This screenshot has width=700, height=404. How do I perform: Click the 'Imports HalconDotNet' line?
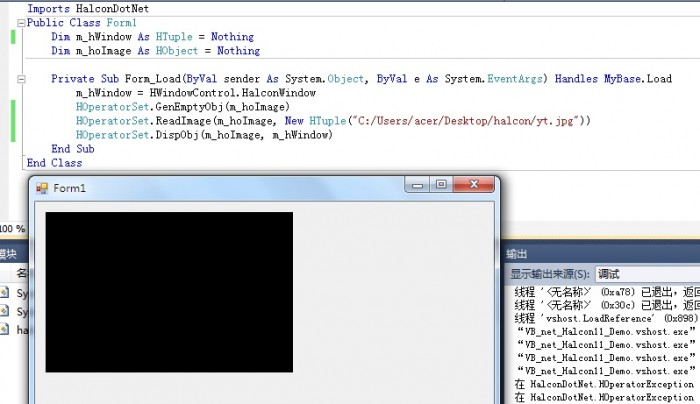88,8
